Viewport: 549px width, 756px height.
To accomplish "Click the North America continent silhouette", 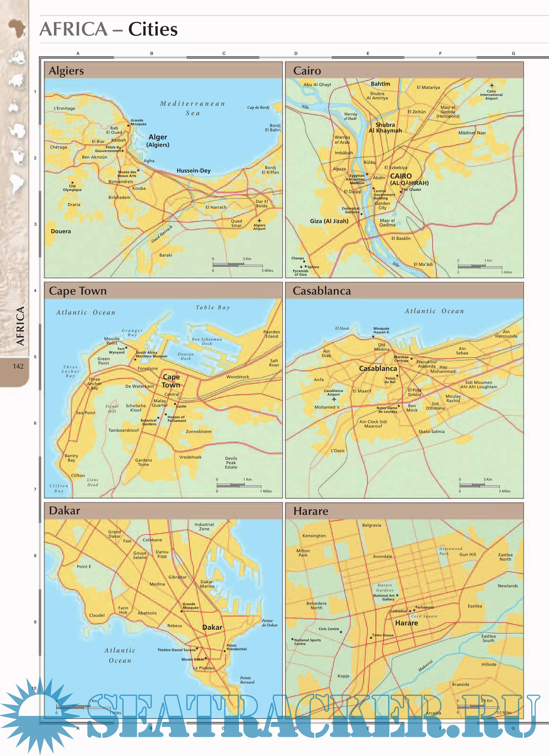I will pyautogui.click(x=17, y=156).
